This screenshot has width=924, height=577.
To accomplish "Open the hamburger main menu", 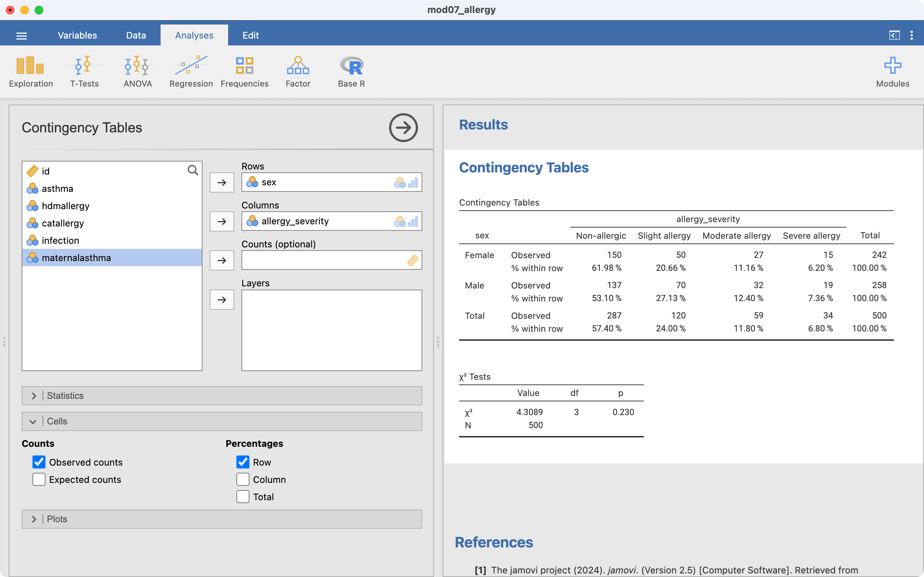I will tap(22, 36).
